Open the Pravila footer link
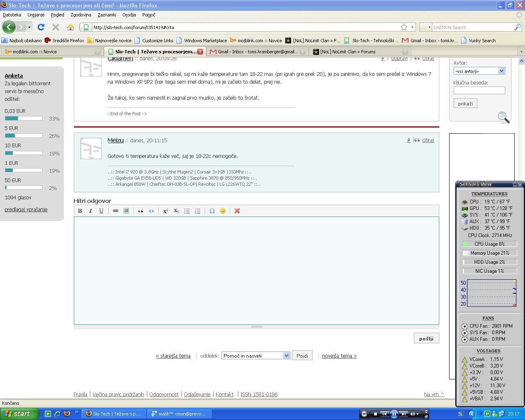This screenshot has width=525, height=420. 80,394
